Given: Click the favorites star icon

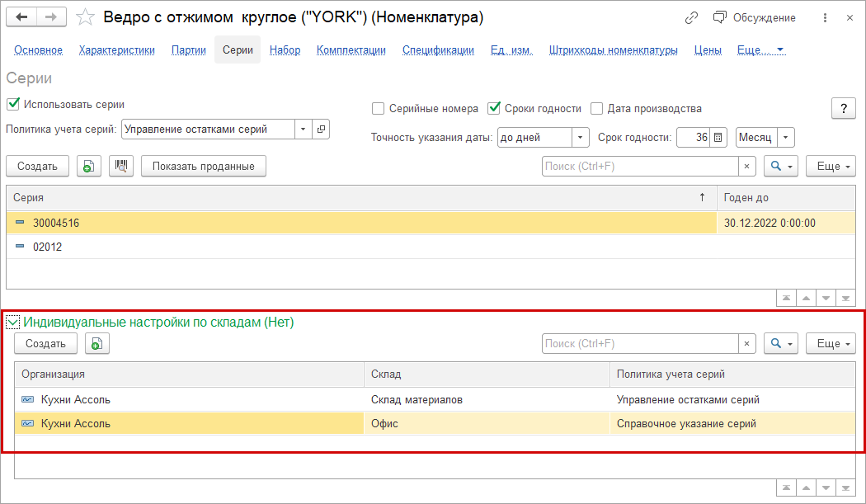Looking at the screenshot, I should point(84,17).
